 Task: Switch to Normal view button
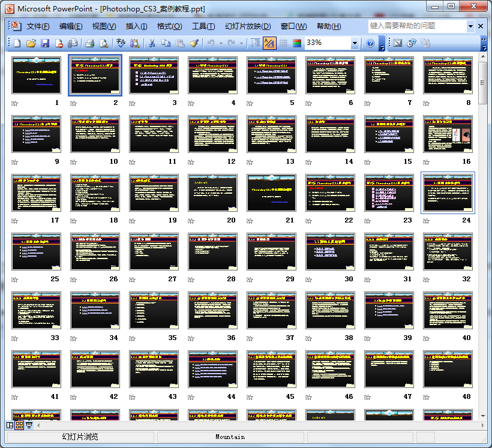coord(10,425)
